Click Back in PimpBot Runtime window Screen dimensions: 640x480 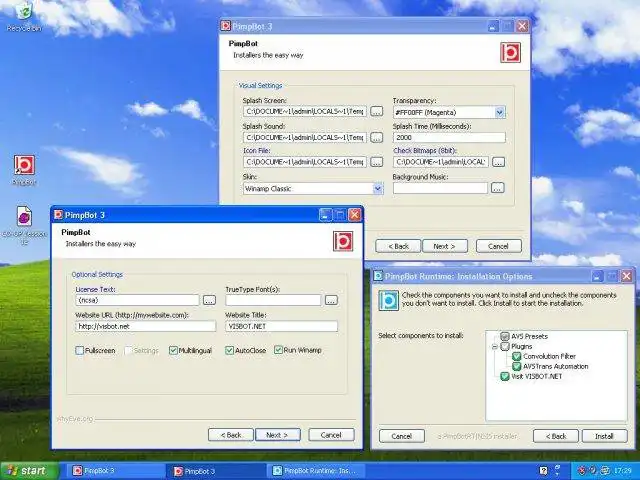[556, 436]
